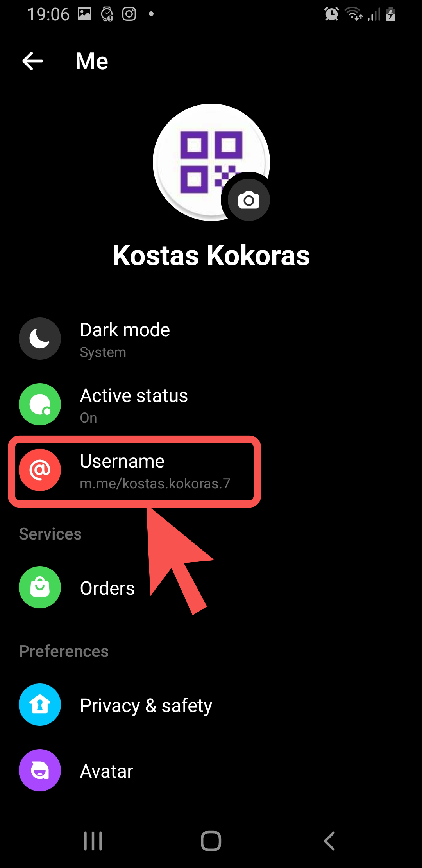Tap Android back navigation chevron
This screenshot has height=868, width=422.
(329, 841)
